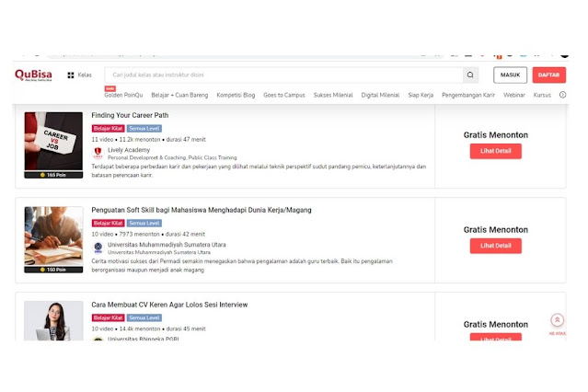Click Belajar Kilat tag on CV Keren course
Viewport: 588px width, 392px height.
click(108, 317)
